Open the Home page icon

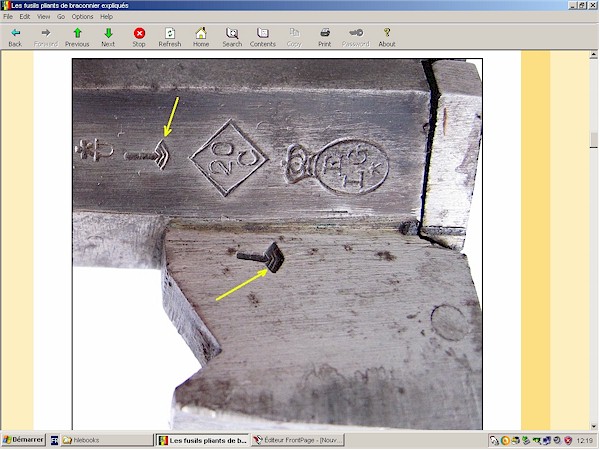[x=201, y=33]
